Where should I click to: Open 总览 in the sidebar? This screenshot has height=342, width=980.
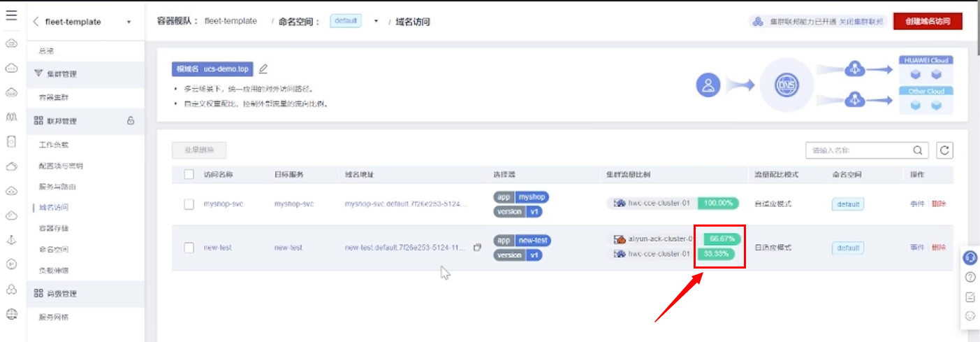(46, 51)
